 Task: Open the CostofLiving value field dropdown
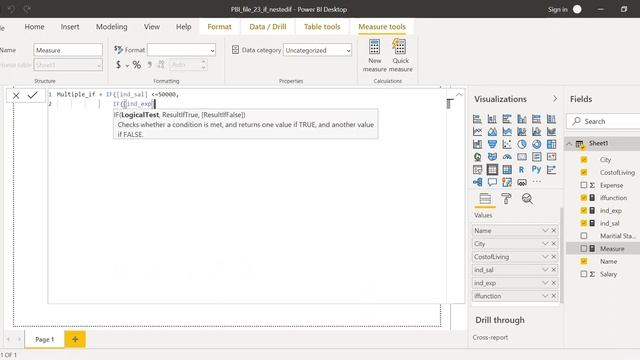point(545,257)
